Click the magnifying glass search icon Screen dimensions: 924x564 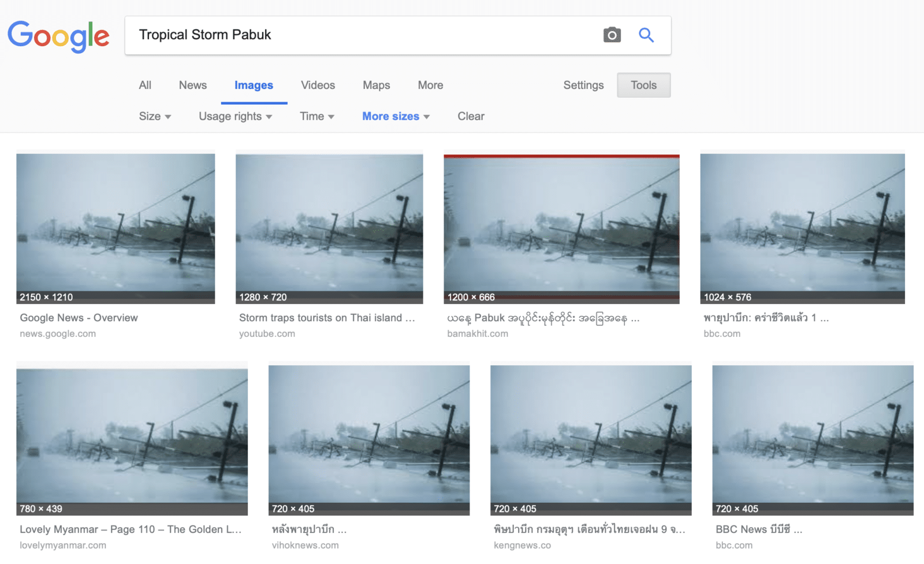point(646,35)
